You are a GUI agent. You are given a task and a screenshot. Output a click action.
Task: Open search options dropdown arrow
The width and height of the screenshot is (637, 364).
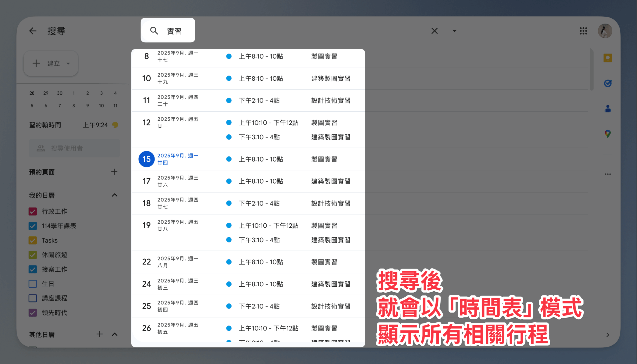[455, 31]
